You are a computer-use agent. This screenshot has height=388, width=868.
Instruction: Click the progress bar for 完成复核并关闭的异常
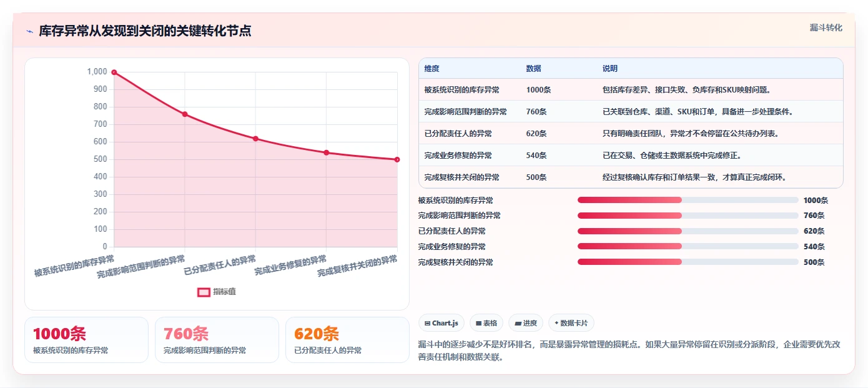[x=688, y=262]
